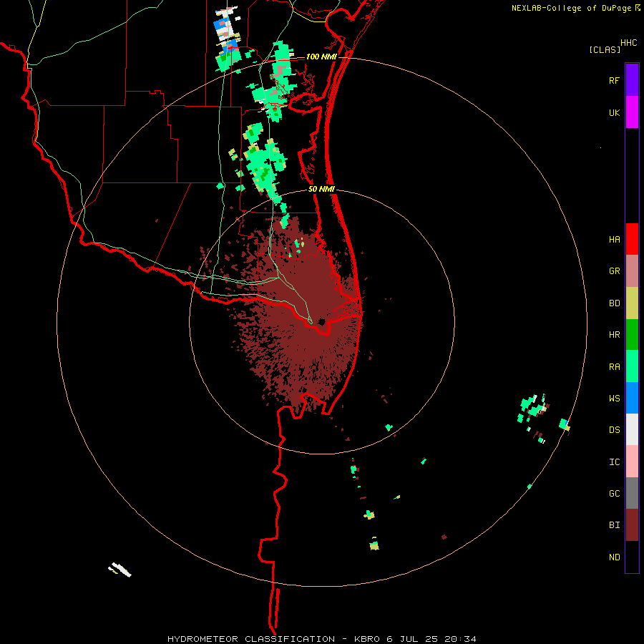
Task: Click the 'BI' legend label
Action: 614,525
